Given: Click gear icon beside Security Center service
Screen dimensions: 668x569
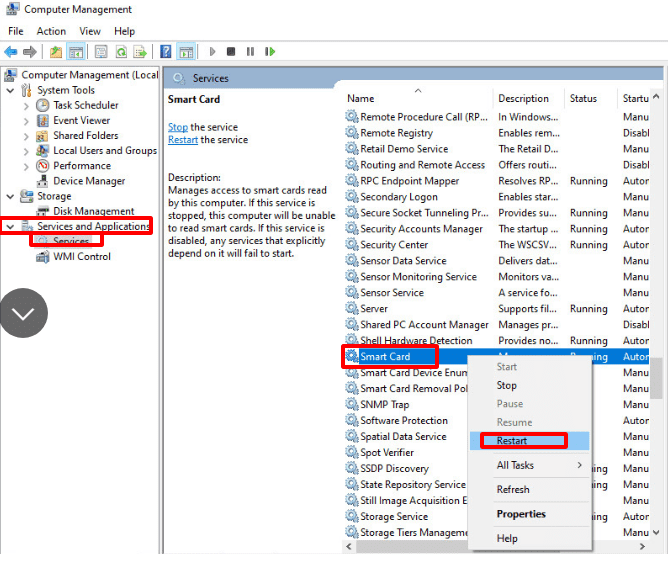Looking at the screenshot, I should [351, 244].
